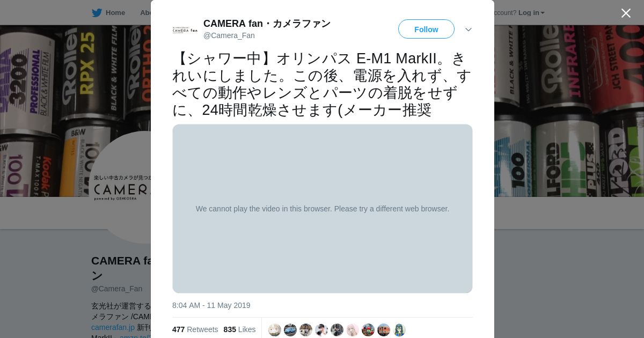Open the sixth pink liker avatar
The image size is (644, 338).
pyautogui.click(x=353, y=330)
